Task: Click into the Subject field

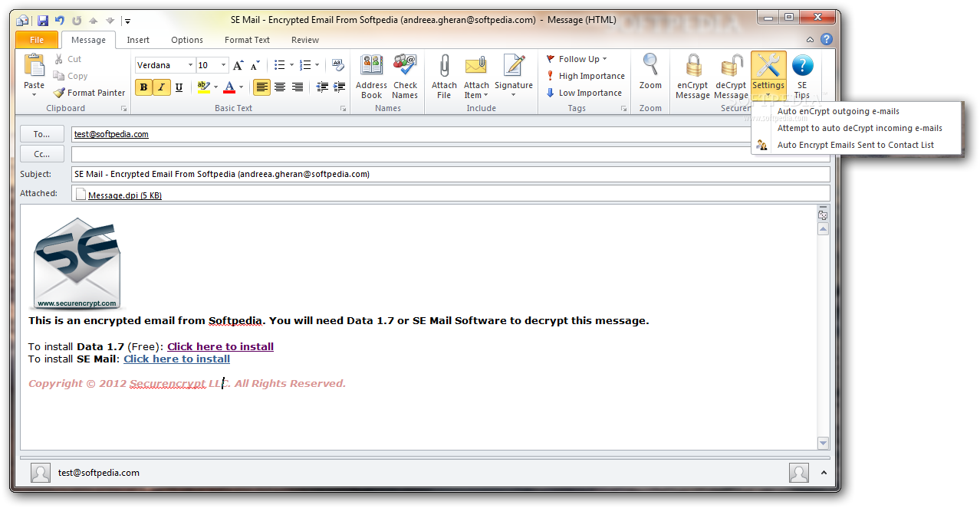Action: coord(451,174)
